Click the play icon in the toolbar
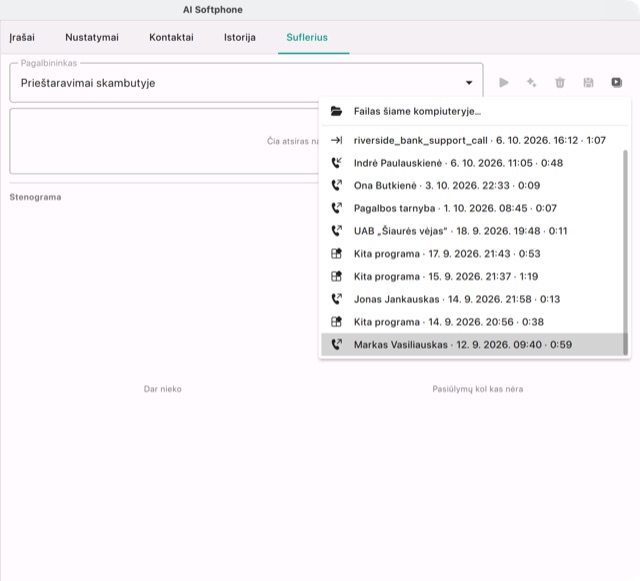 (504, 83)
